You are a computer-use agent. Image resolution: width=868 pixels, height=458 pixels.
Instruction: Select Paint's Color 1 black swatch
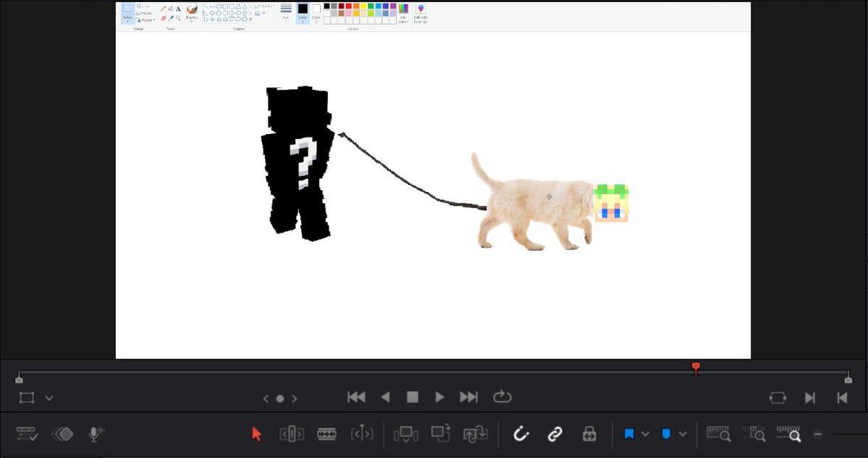(x=303, y=12)
